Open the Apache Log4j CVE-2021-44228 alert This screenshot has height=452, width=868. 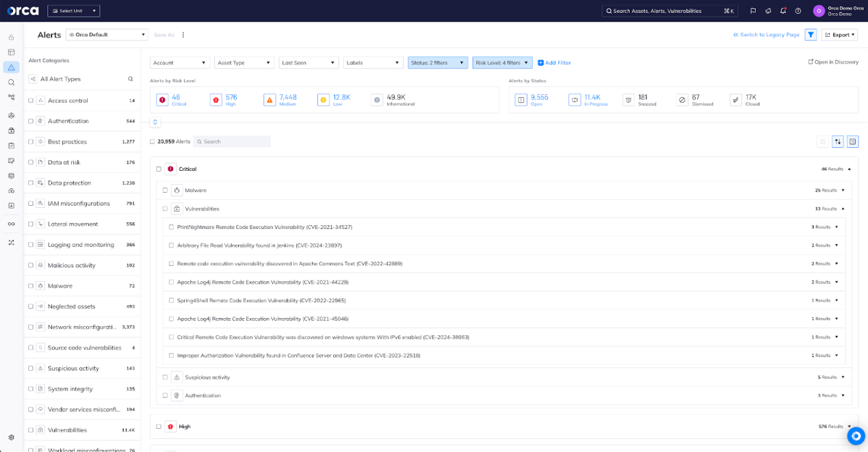tap(263, 282)
